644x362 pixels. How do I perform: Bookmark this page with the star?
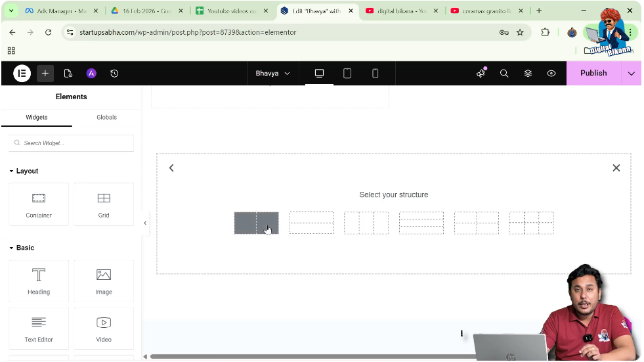(520, 32)
